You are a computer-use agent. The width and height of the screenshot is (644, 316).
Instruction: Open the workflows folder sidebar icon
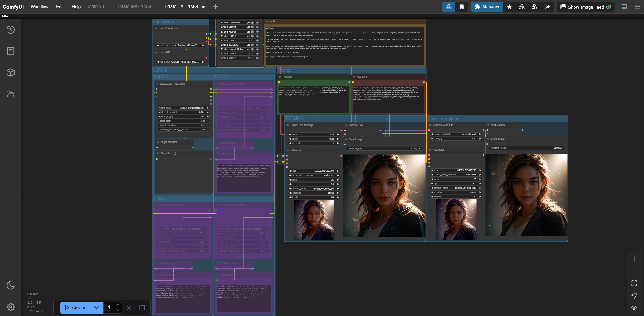pyautogui.click(x=11, y=94)
